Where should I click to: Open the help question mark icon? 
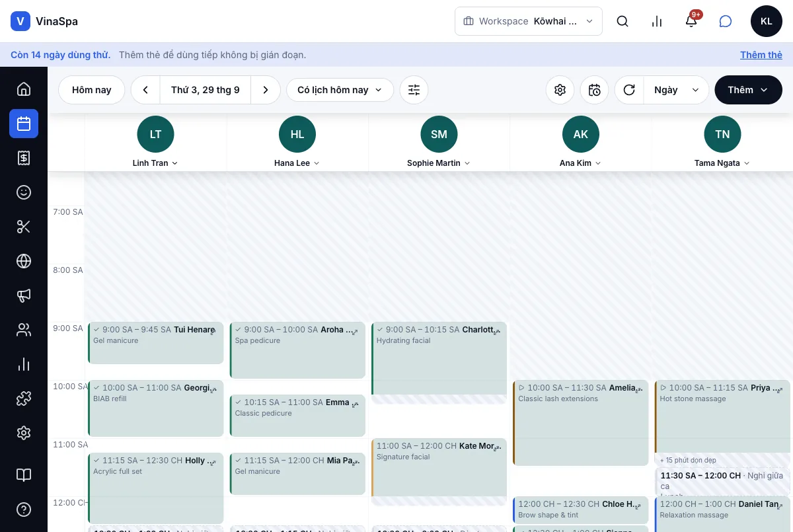click(x=24, y=510)
